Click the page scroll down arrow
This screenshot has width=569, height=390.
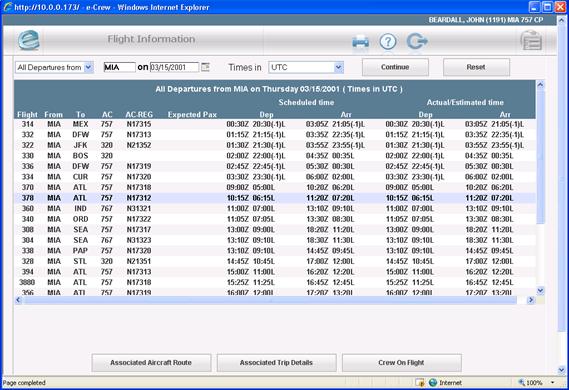(561, 370)
